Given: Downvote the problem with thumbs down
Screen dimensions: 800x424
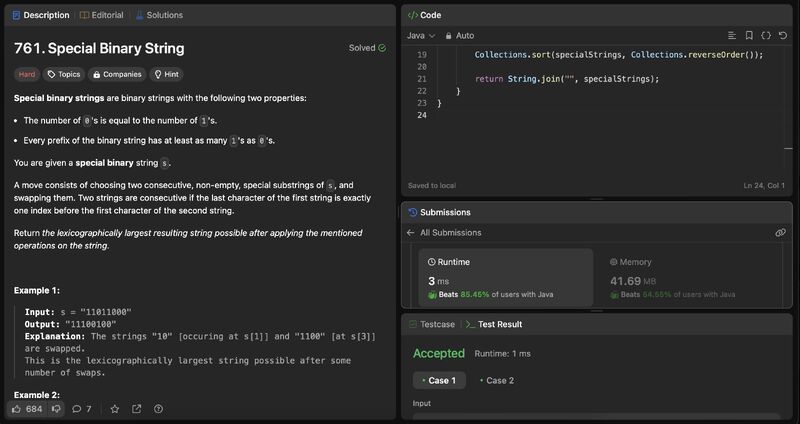Looking at the screenshot, I should pos(56,409).
